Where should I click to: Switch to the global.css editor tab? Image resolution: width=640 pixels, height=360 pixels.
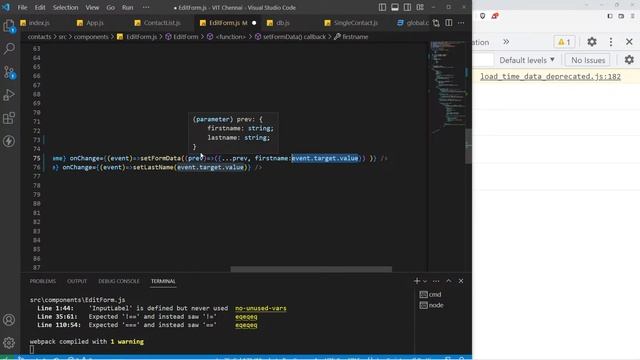[x=413, y=23]
